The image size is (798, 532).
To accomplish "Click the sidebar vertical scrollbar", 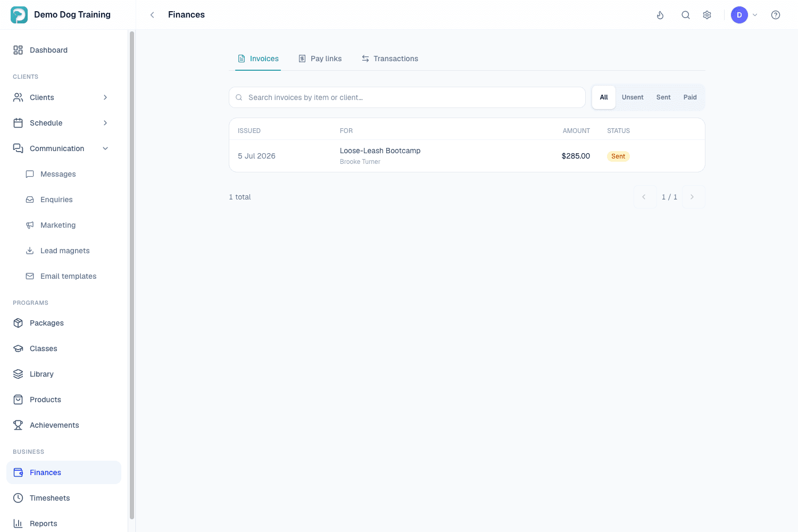I will (x=132, y=275).
